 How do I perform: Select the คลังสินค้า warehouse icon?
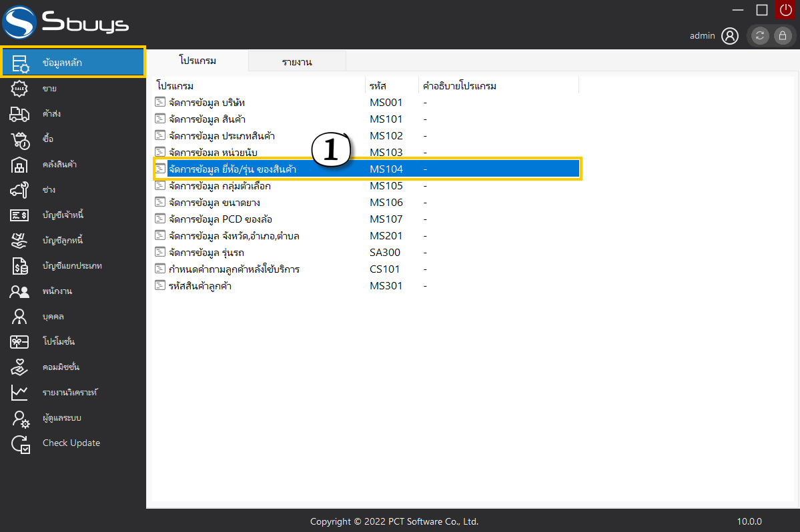(x=20, y=165)
